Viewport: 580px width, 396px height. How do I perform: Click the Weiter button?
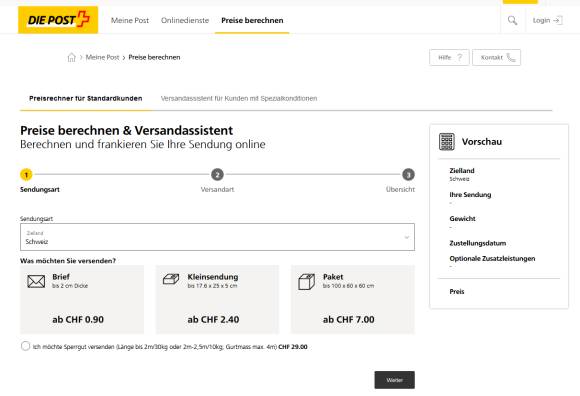point(394,380)
